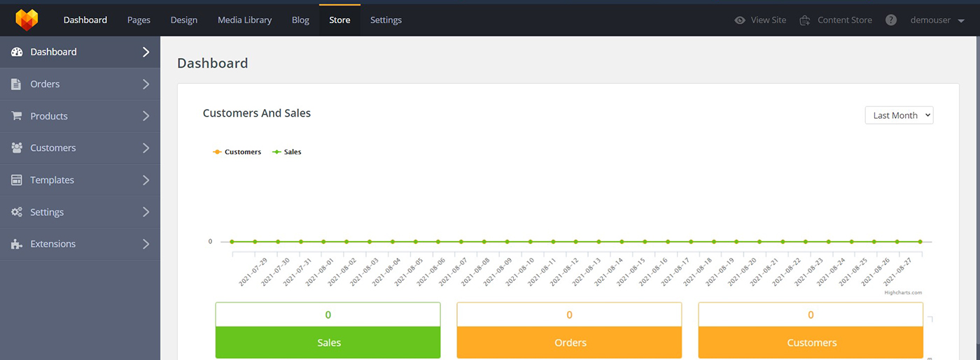Viewport: 980px width, 360px height.
Task: Open the Content Store link
Action: [836, 20]
